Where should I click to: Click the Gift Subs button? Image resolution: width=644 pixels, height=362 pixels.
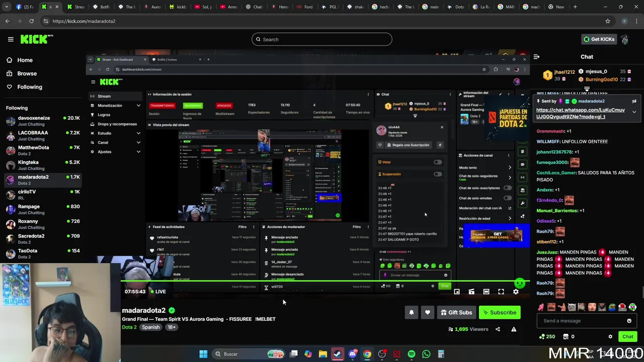point(457,312)
